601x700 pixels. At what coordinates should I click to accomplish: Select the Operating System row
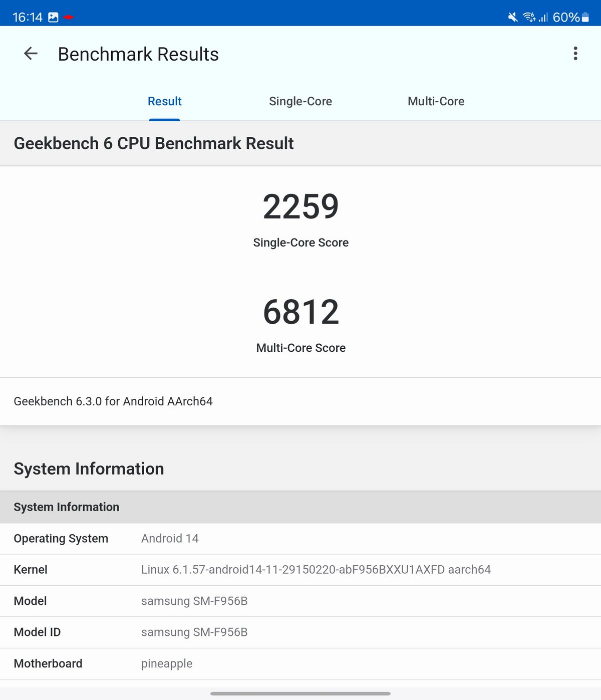click(x=300, y=539)
